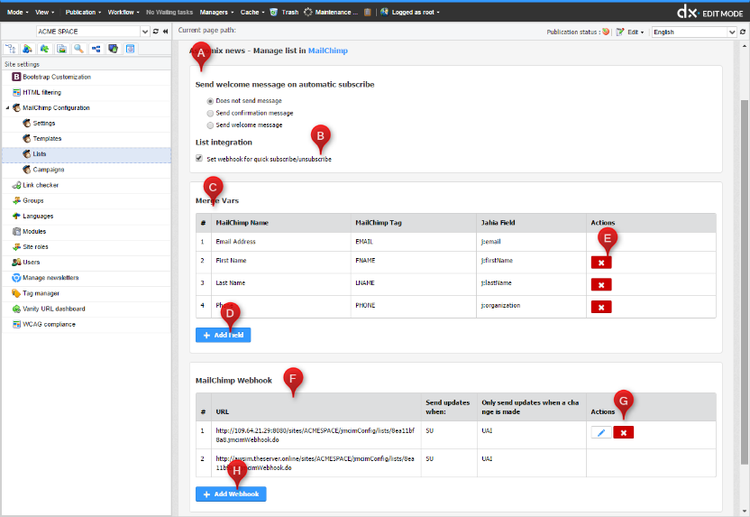Open Vanity URL dashboard

(54, 309)
